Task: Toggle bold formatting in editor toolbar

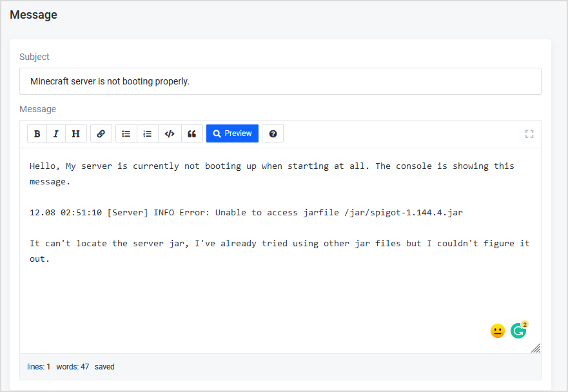Action: (x=37, y=133)
